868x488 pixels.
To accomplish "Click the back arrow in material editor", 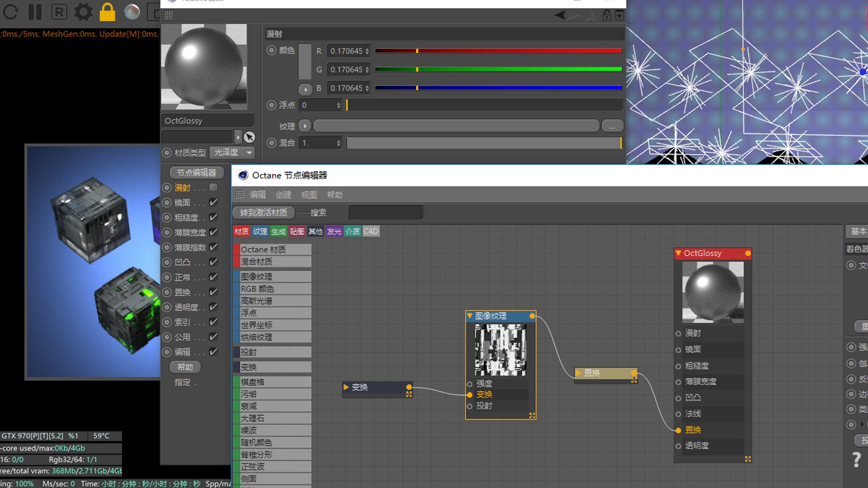I will pos(561,15).
